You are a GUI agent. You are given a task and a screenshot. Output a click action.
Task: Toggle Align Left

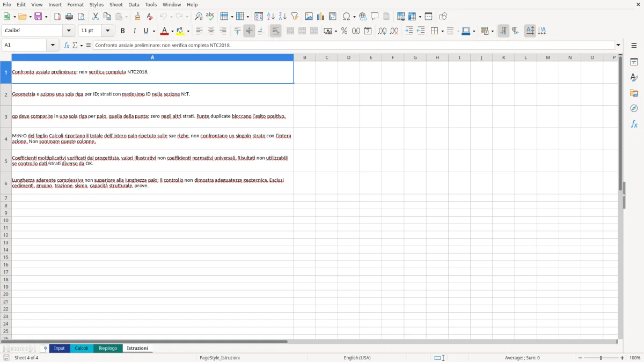[200, 31]
